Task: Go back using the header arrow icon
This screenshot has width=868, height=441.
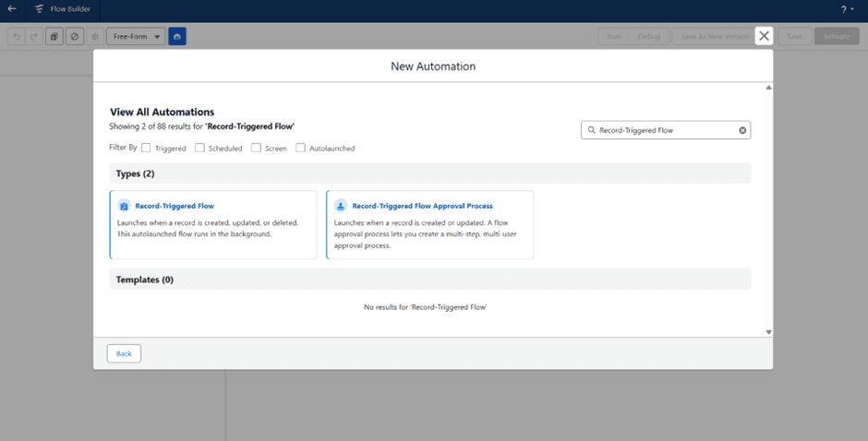Action: 12,9
